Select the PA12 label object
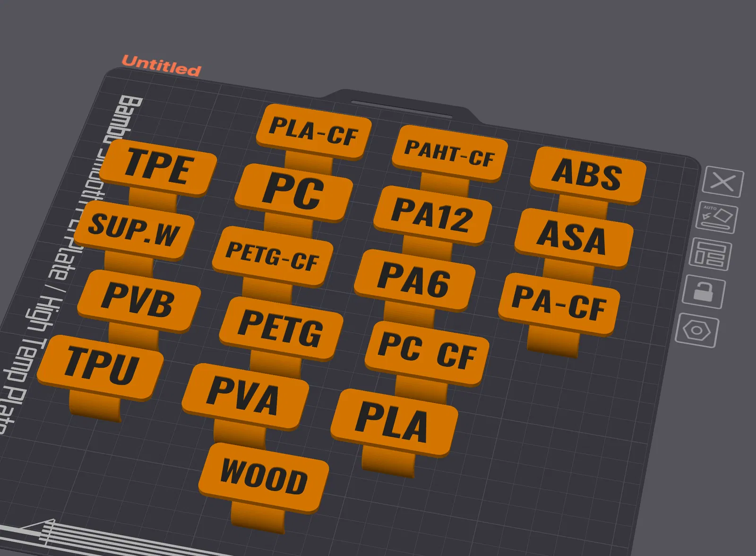 point(432,216)
